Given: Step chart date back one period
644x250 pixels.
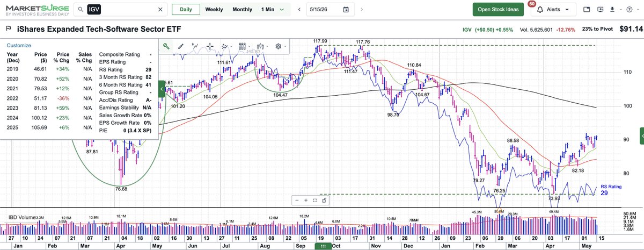Looking at the screenshot, I should click(x=298, y=10).
